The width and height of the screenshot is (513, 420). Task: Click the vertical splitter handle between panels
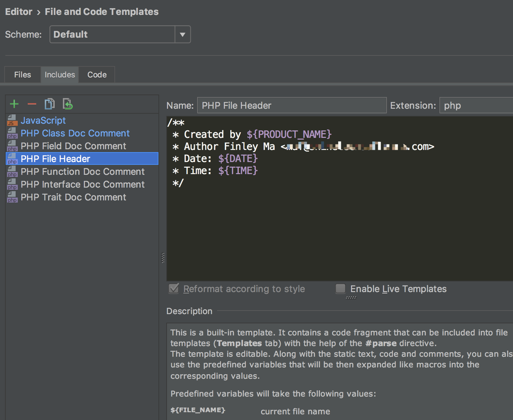pyautogui.click(x=163, y=258)
